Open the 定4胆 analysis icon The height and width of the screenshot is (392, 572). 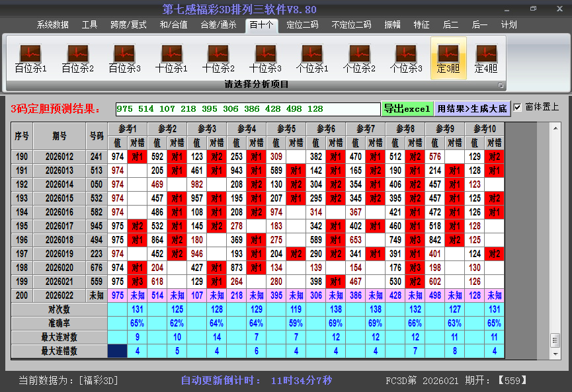point(486,58)
